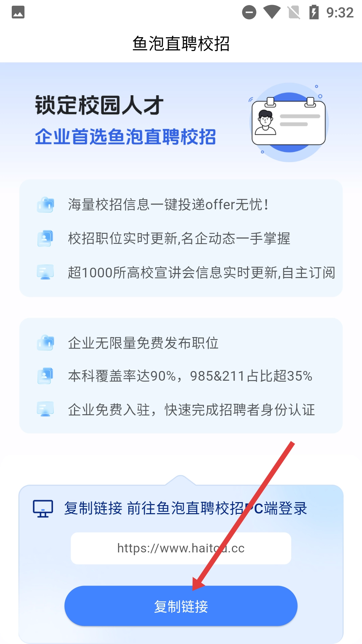Tap the PC monitor icon beside 复制链接 heading
Screen dimensions: 362x644
click(43, 509)
